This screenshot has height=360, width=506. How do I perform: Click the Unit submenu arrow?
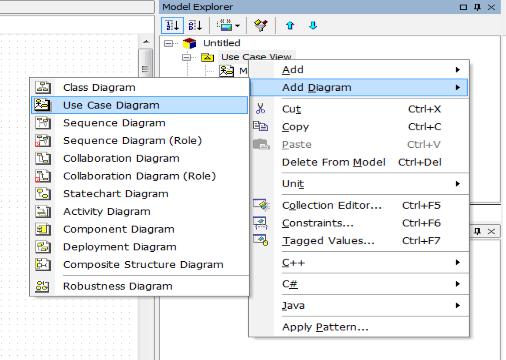click(x=458, y=184)
